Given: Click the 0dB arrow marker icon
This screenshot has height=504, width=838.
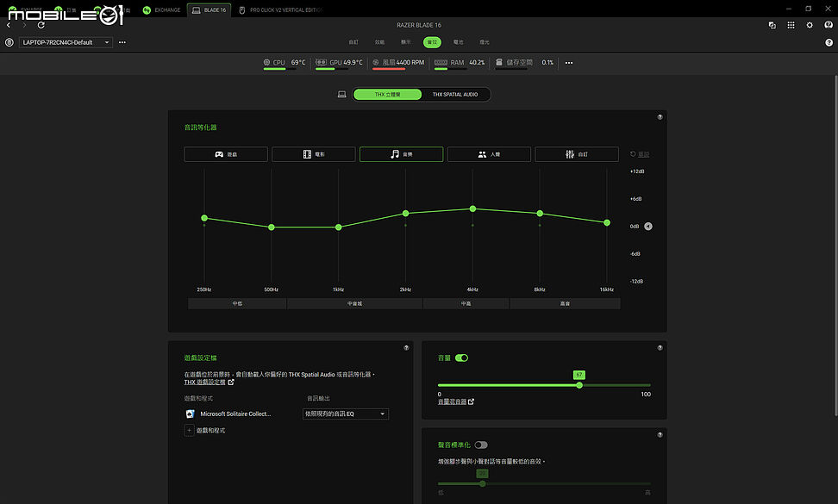Looking at the screenshot, I should click(648, 227).
